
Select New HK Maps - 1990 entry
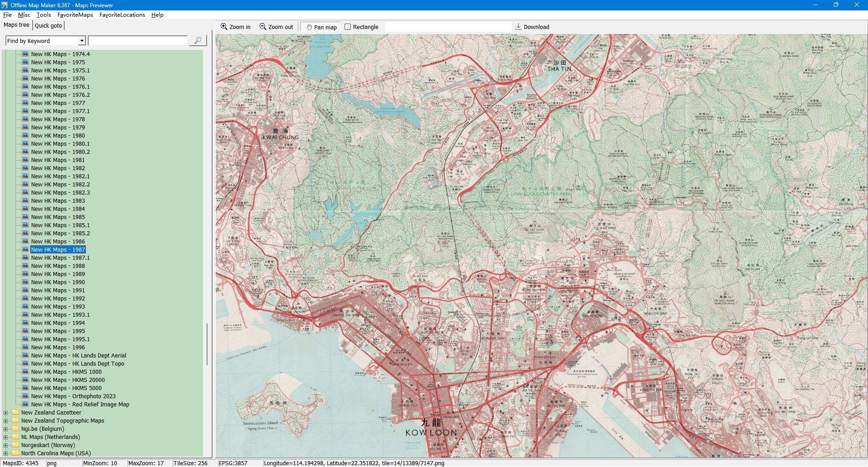coord(58,282)
